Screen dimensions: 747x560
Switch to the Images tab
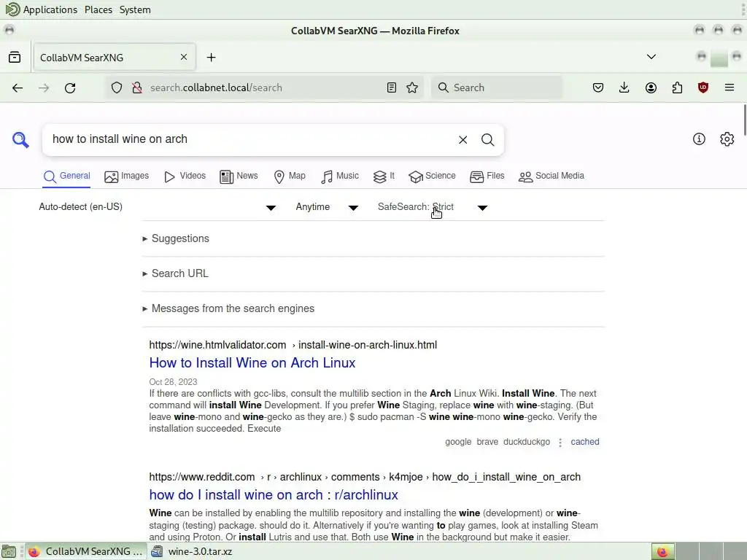(127, 176)
